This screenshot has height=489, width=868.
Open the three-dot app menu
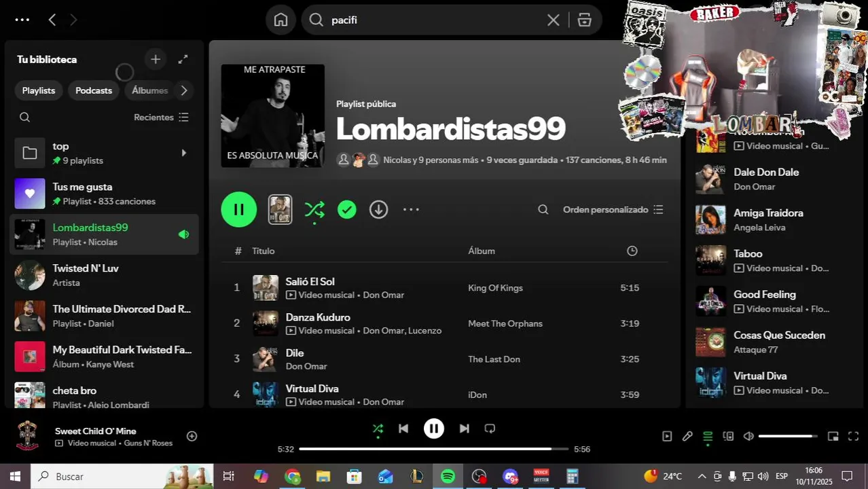click(22, 20)
